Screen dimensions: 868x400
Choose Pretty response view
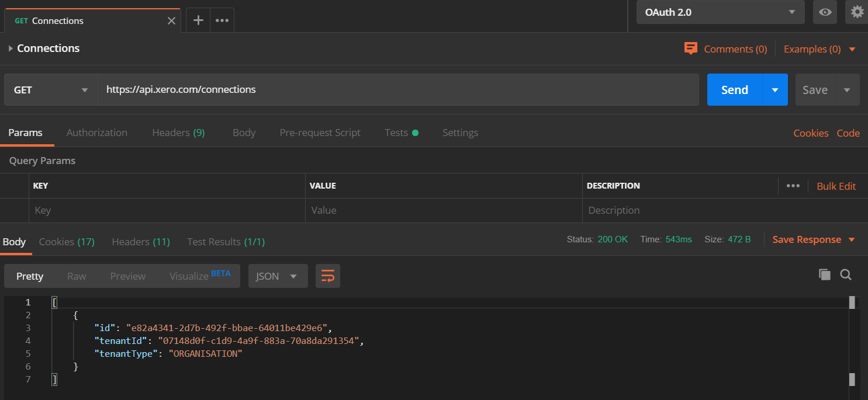(30, 276)
